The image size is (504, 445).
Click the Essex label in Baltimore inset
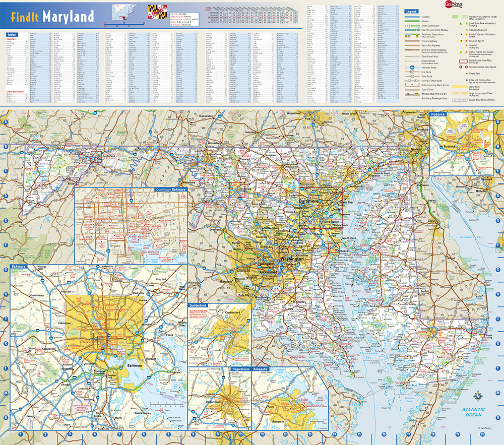coord(169,335)
